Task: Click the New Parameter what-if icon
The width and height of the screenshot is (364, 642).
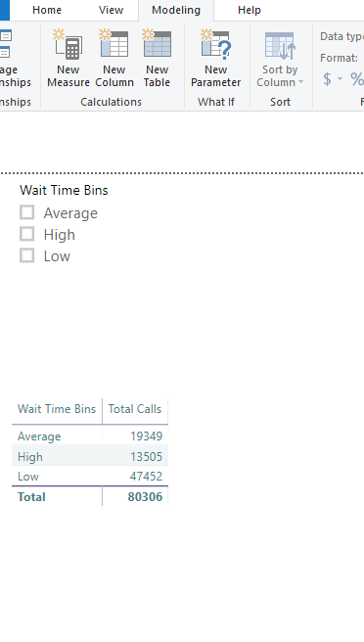Action: point(216,44)
